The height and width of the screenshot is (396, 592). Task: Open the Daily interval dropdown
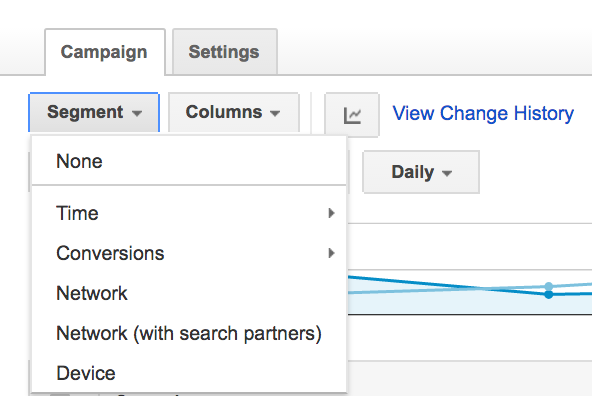click(421, 172)
